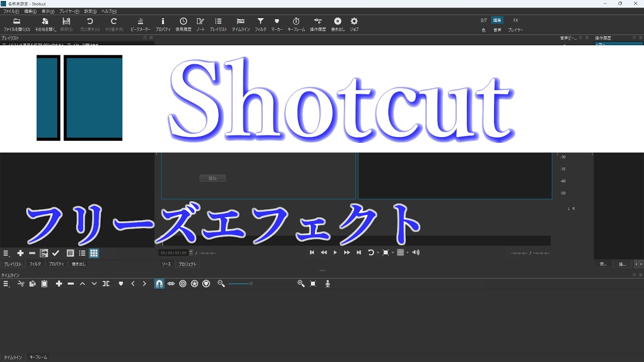This screenshot has height=362, width=644.
Task: Open the ヘルプ menu
Action: click(x=109, y=11)
